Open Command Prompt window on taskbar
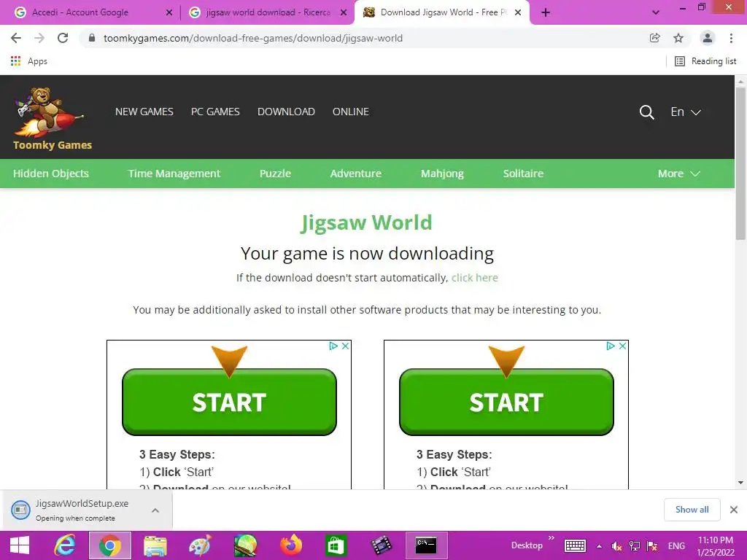 pyautogui.click(x=426, y=545)
